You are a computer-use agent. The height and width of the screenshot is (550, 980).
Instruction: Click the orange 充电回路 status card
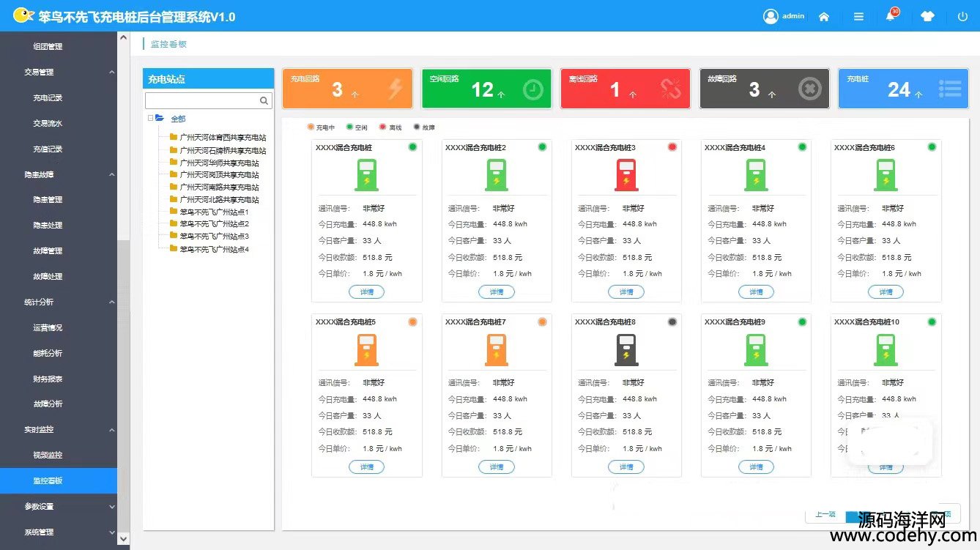(348, 89)
